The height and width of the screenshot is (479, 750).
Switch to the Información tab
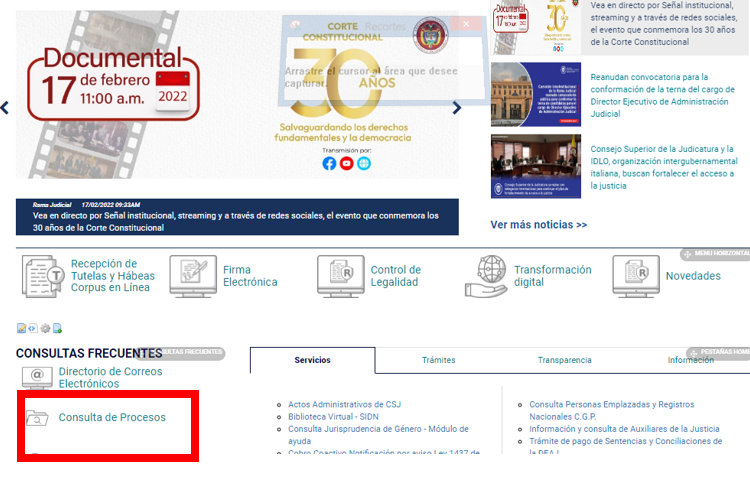(691, 360)
